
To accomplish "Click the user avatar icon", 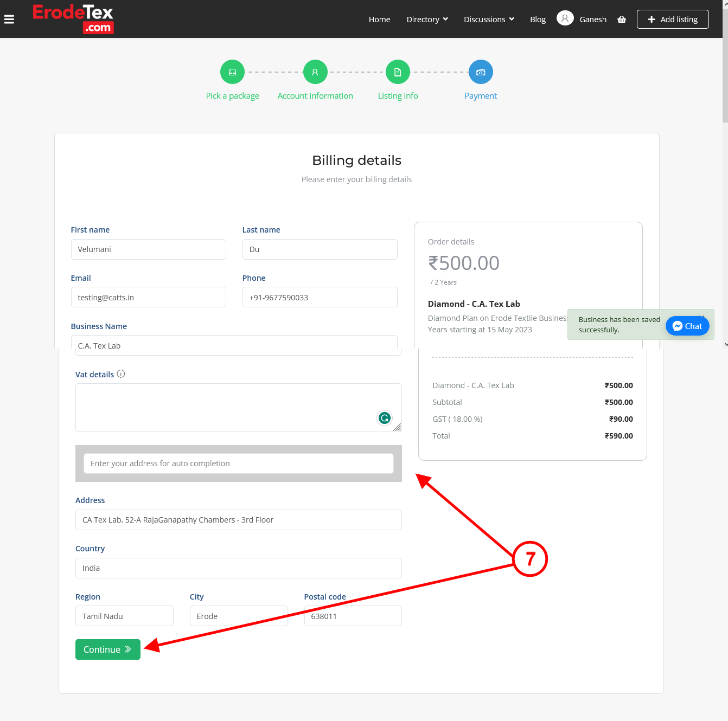I will 565,18.
